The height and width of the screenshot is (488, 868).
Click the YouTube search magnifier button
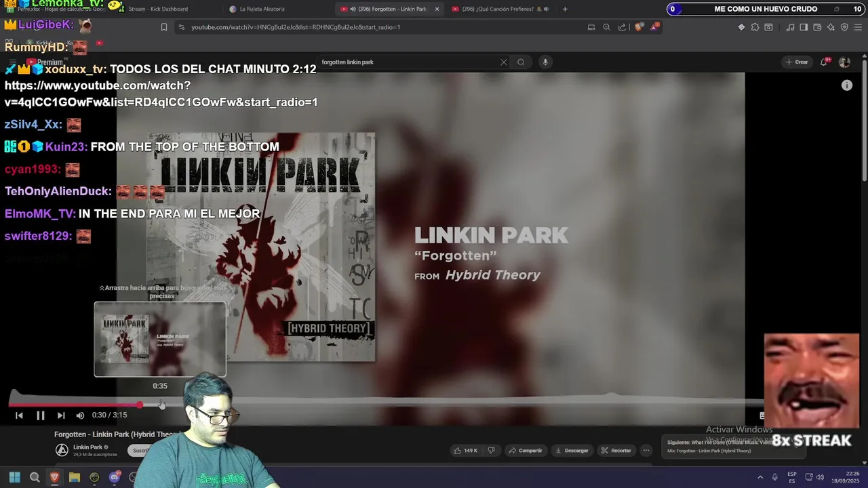pos(521,62)
